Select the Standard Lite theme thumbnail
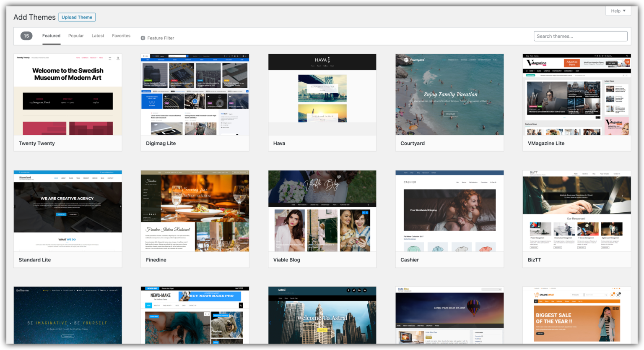 coord(68,211)
